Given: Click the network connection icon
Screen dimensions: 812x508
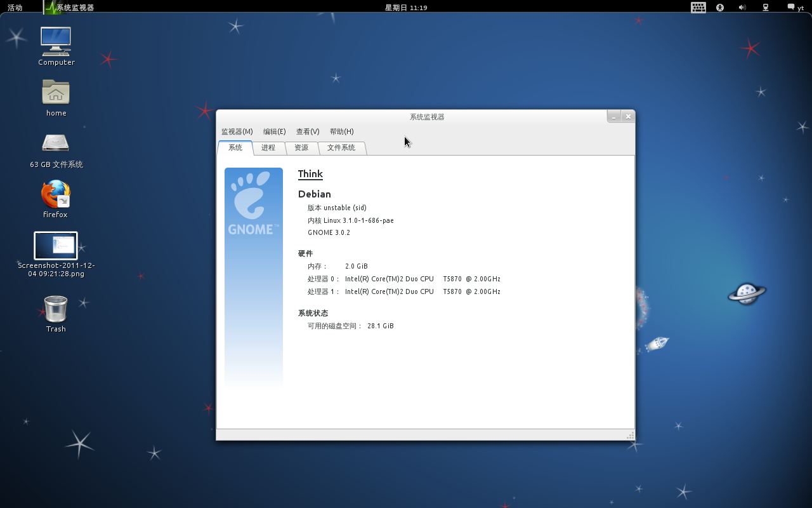Looking at the screenshot, I should click(x=766, y=8).
